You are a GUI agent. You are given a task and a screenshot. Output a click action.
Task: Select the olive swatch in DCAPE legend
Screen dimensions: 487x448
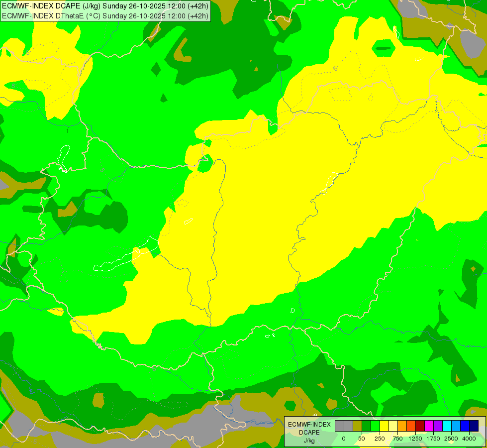(x=358, y=426)
